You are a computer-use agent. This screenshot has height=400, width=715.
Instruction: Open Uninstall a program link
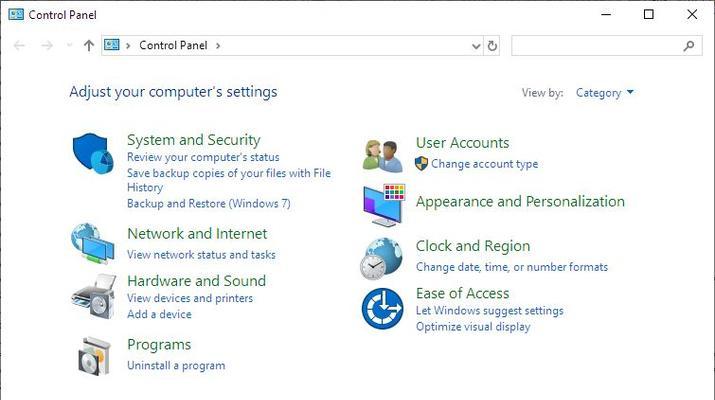click(176, 365)
